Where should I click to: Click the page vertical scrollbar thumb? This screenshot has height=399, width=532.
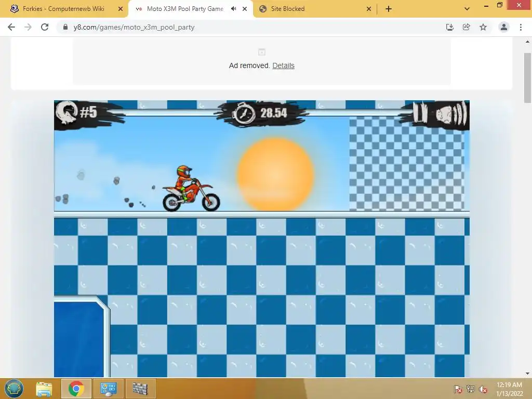tap(527, 78)
